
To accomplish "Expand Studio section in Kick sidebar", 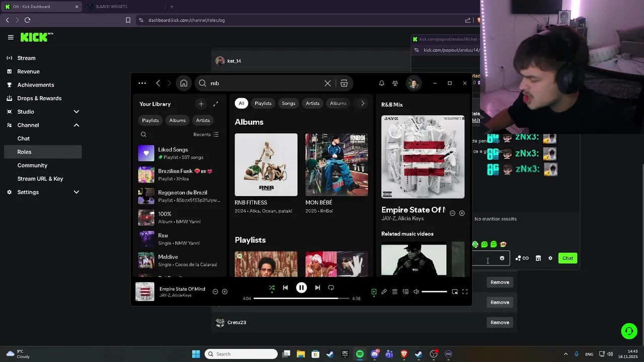I will click(76, 112).
